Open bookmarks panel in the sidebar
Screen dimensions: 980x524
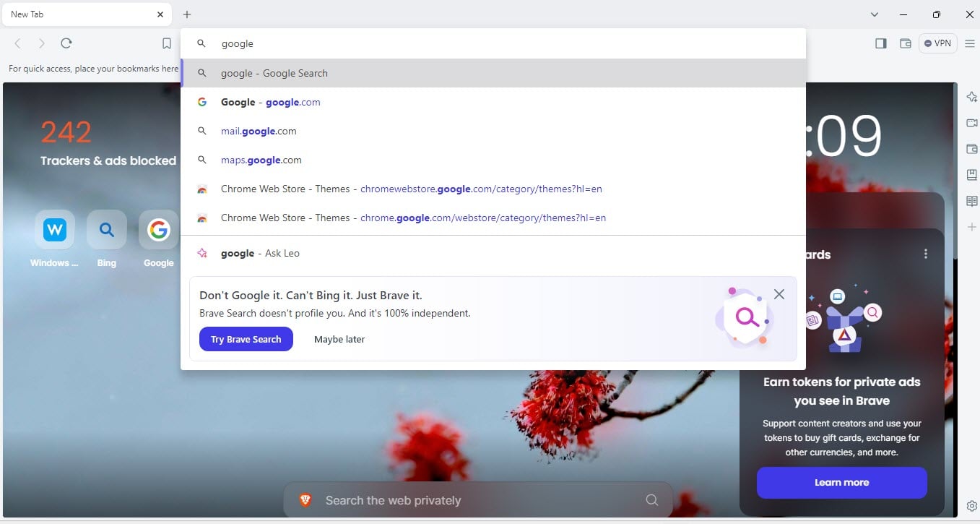972,175
